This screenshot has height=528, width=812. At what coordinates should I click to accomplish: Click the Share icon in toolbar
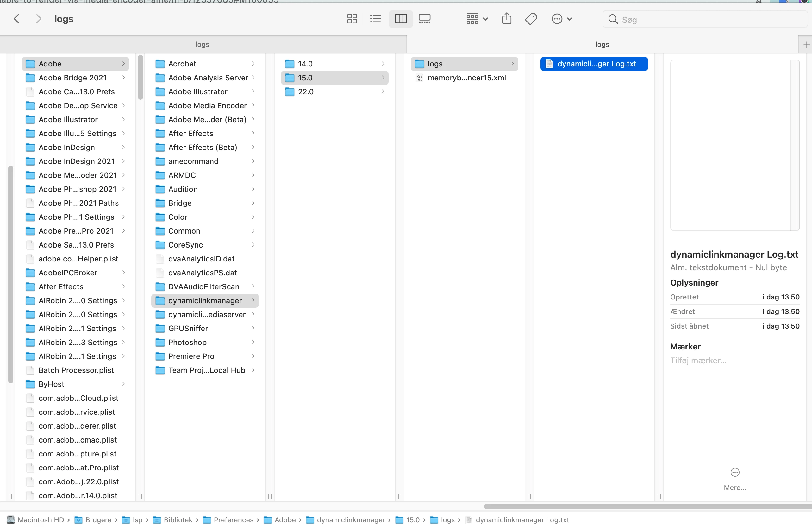click(x=506, y=19)
